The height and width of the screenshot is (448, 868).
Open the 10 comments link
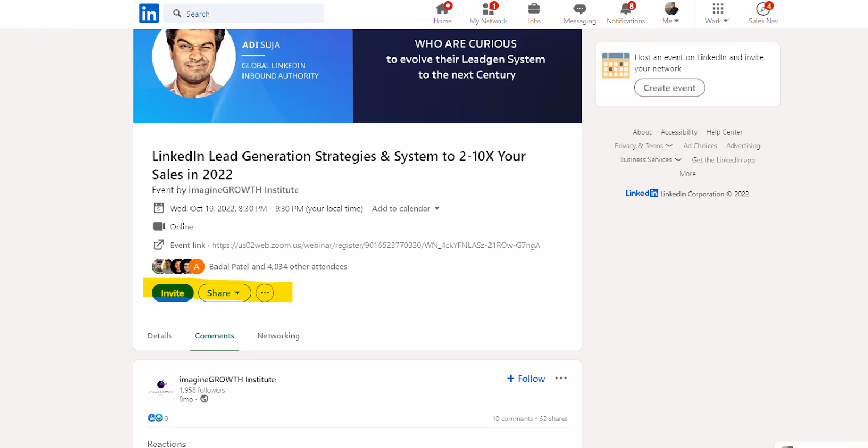point(512,419)
